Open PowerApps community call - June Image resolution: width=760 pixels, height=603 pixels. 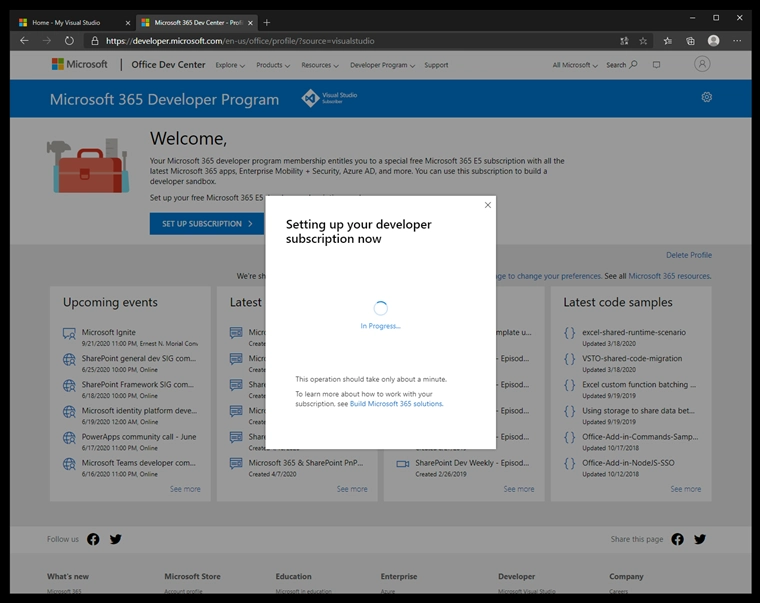pos(139,437)
